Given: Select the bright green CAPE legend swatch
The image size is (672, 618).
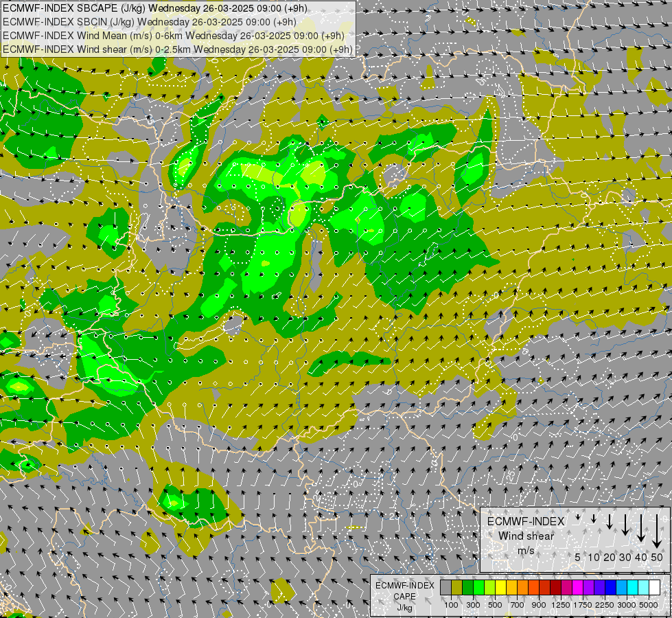Looking at the screenshot, I should pyautogui.click(x=478, y=588).
